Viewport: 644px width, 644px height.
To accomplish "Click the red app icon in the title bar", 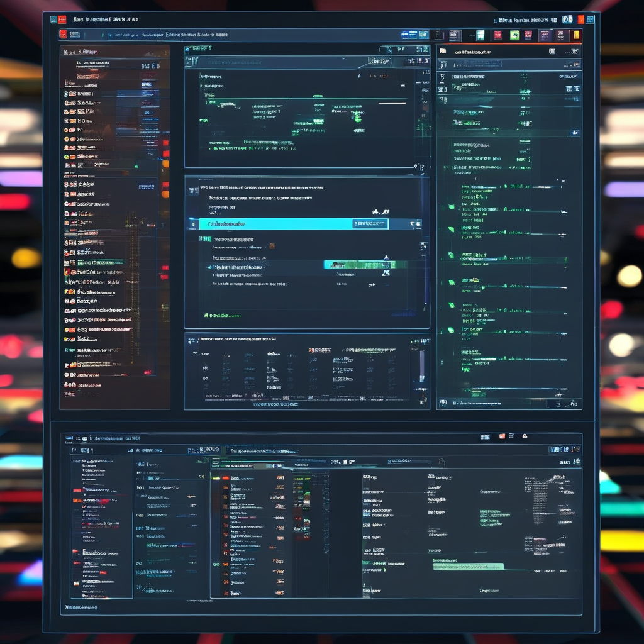I will (x=54, y=19).
